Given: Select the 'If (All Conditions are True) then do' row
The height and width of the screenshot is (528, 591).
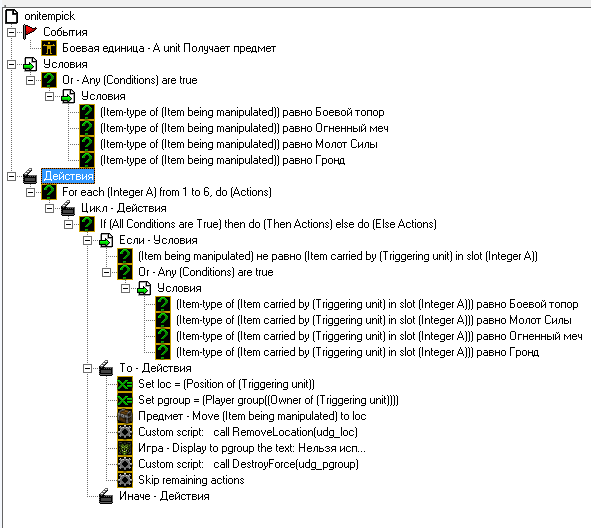Looking at the screenshot, I should (268, 224).
